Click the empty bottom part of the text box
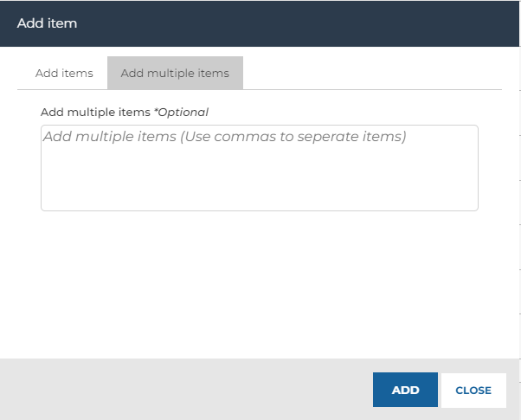 pyautogui.click(x=260, y=186)
